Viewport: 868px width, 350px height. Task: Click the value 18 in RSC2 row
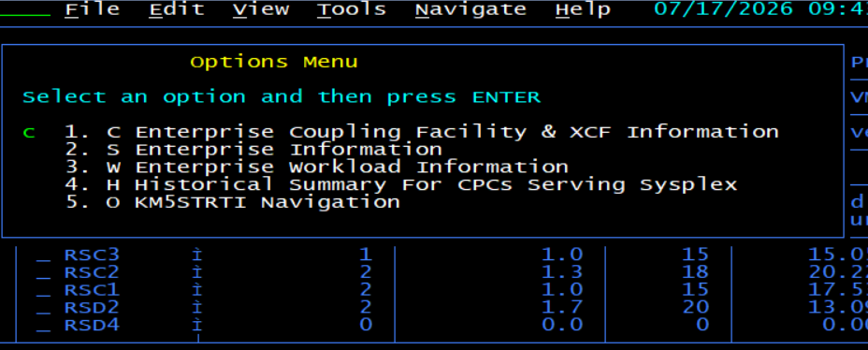pyautogui.click(x=695, y=272)
